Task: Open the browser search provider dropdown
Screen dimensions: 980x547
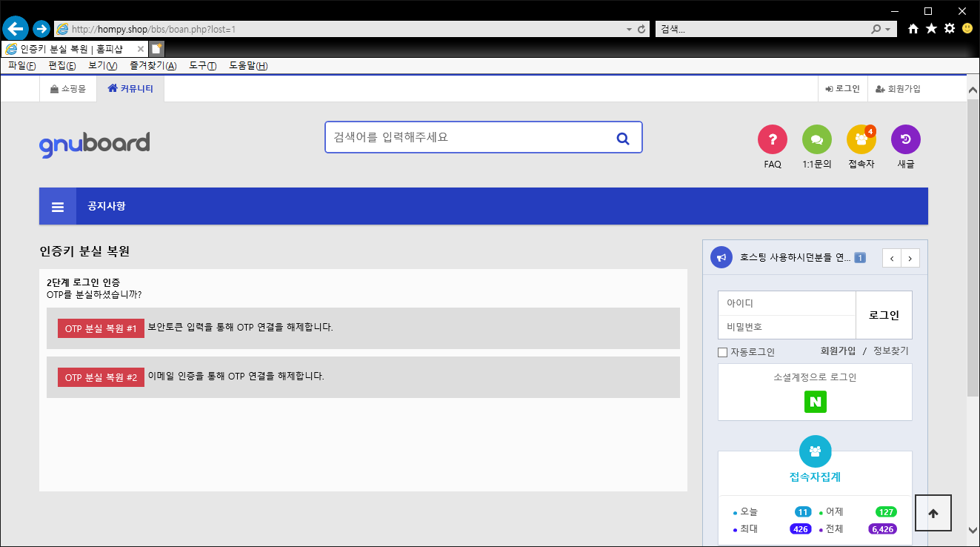Action: [x=888, y=30]
